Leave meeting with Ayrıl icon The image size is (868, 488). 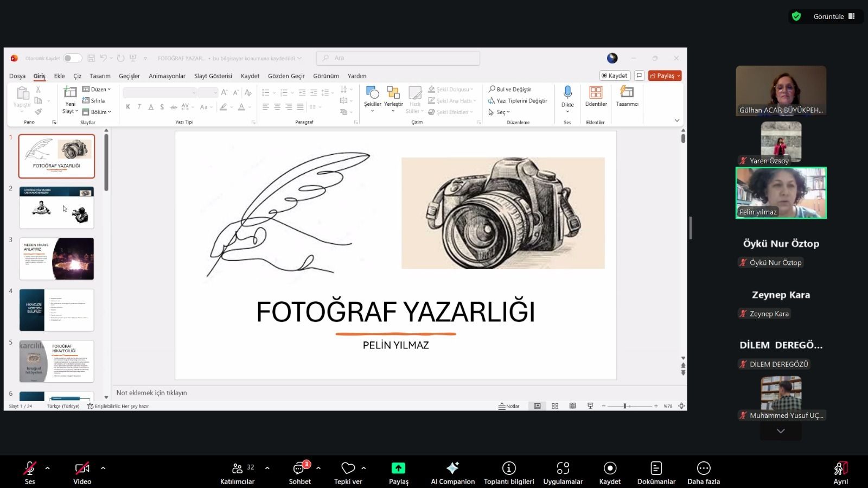click(841, 468)
